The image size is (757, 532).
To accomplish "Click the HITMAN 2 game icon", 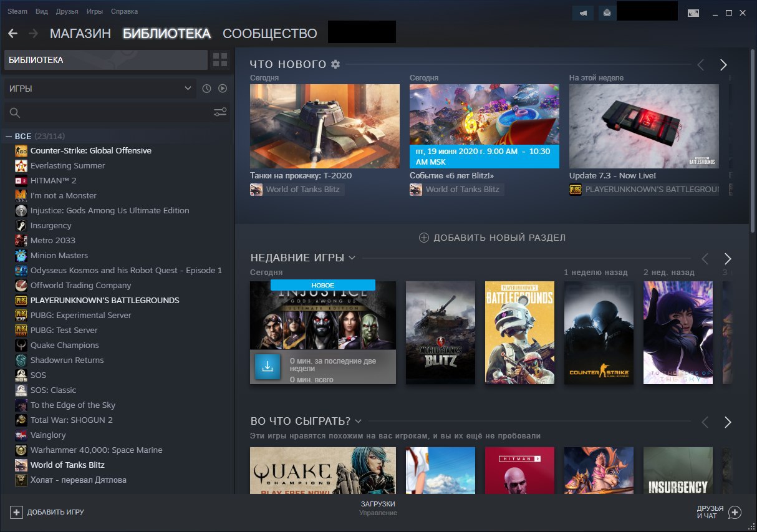I will pyautogui.click(x=21, y=181).
